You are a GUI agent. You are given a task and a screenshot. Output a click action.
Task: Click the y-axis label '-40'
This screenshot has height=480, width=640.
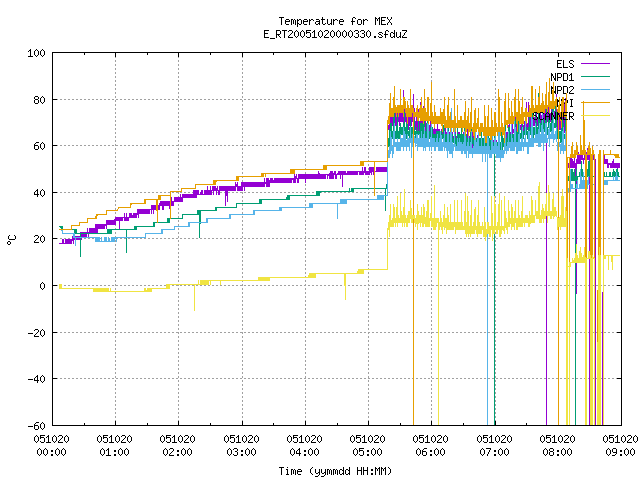(36, 379)
